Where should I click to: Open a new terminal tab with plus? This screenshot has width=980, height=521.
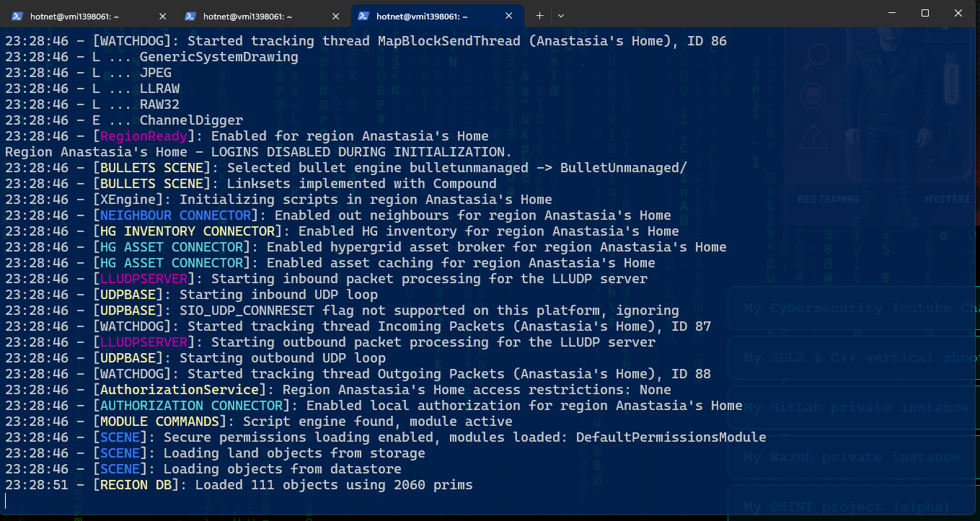coord(539,15)
